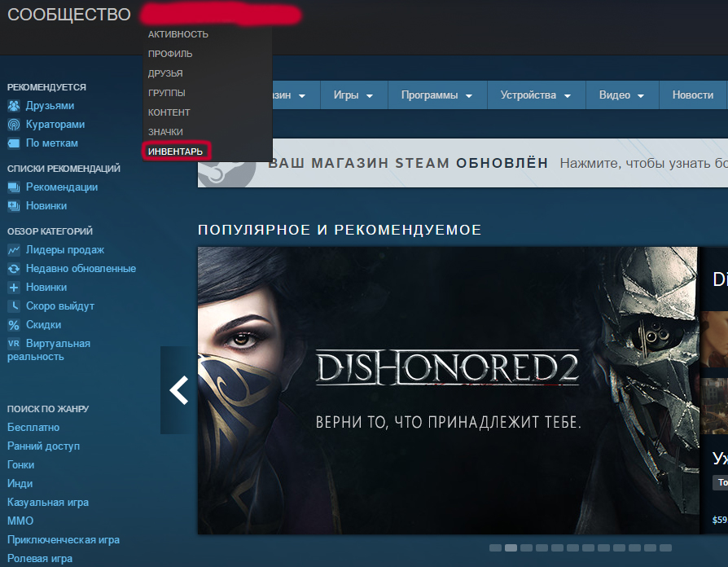Viewport: 728px width, 567px height.
Task: Browse the Инди genre
Action: 20,483
